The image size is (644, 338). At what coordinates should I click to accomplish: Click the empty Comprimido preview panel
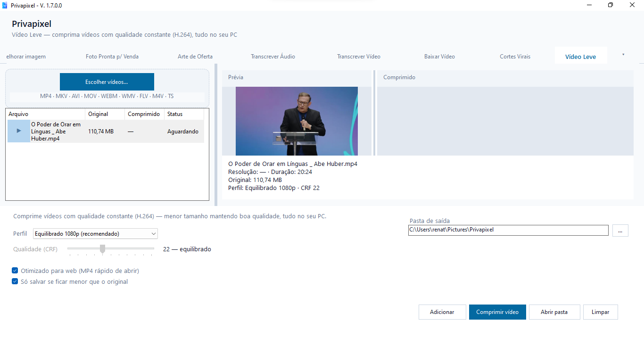505,121
